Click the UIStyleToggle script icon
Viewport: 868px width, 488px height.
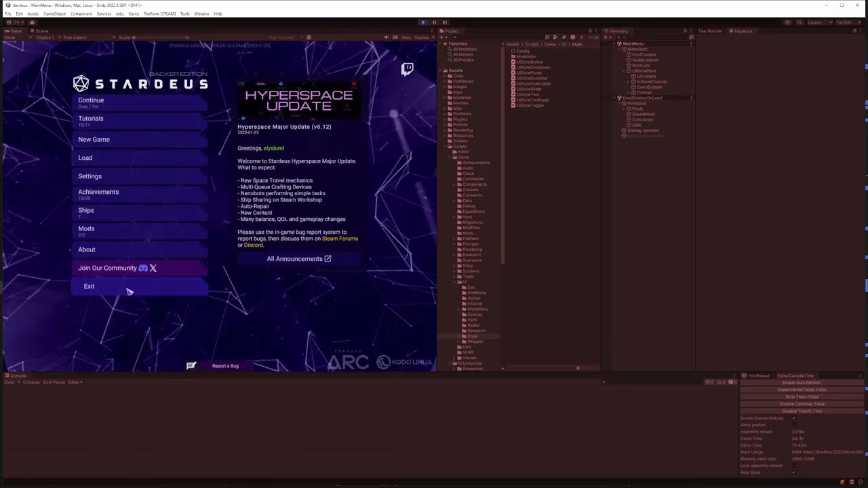pyautogui.click(x=513, y=106)
